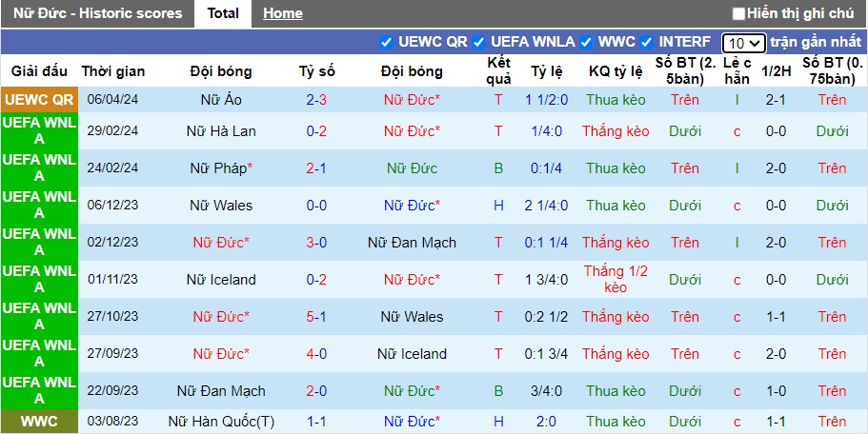The width and height of the screenshot is (868, 434).
Task: Click the 4-0 score link
Action: pos(316,354)
